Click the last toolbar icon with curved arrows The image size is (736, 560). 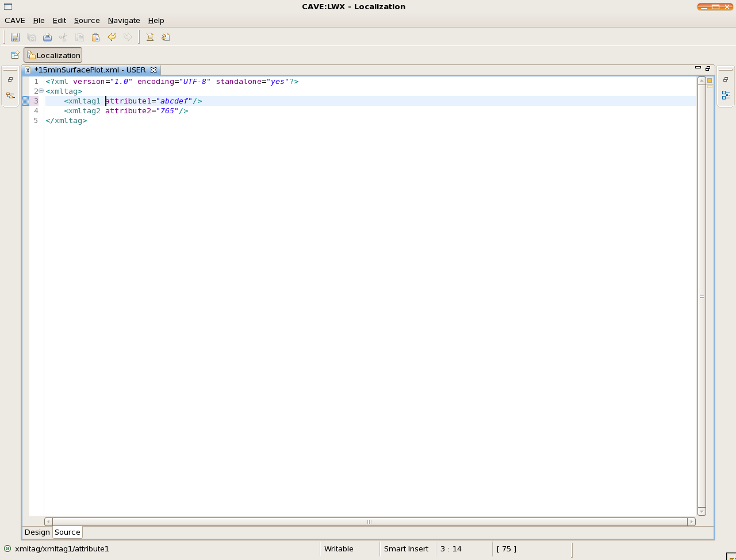(x=166, y=37)
